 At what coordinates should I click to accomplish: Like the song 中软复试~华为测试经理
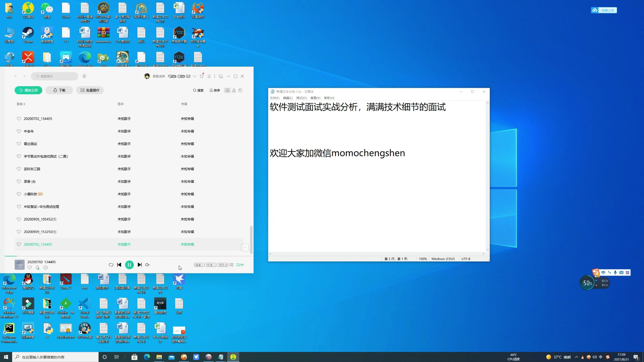click(19, 206)
